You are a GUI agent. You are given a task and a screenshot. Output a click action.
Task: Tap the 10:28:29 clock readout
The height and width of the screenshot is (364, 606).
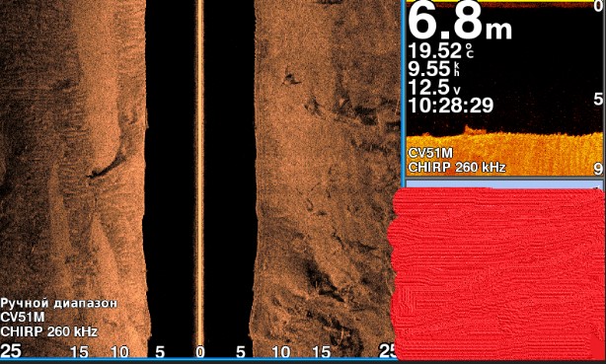tap(451, 105)
